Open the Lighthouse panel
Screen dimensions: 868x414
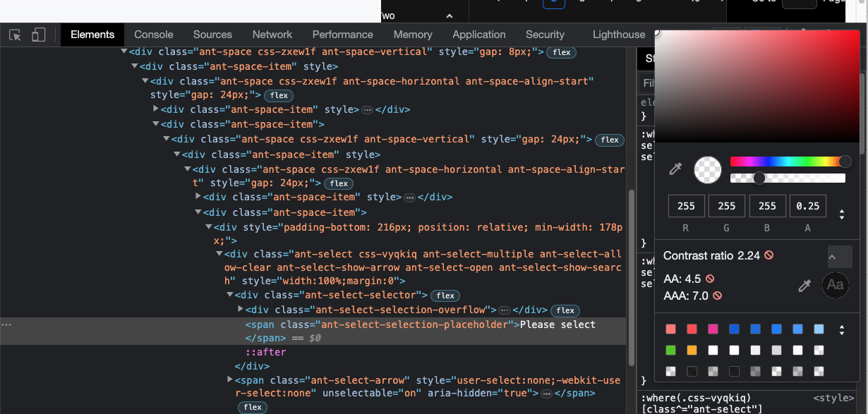click(x=619, y=35)
